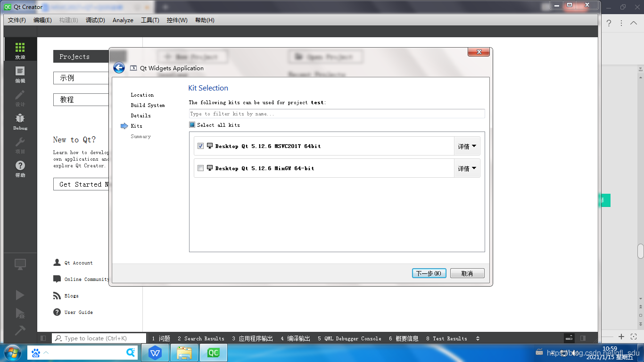Open the output pane selector arrows
644x362 pixels.
coord(478,338)
